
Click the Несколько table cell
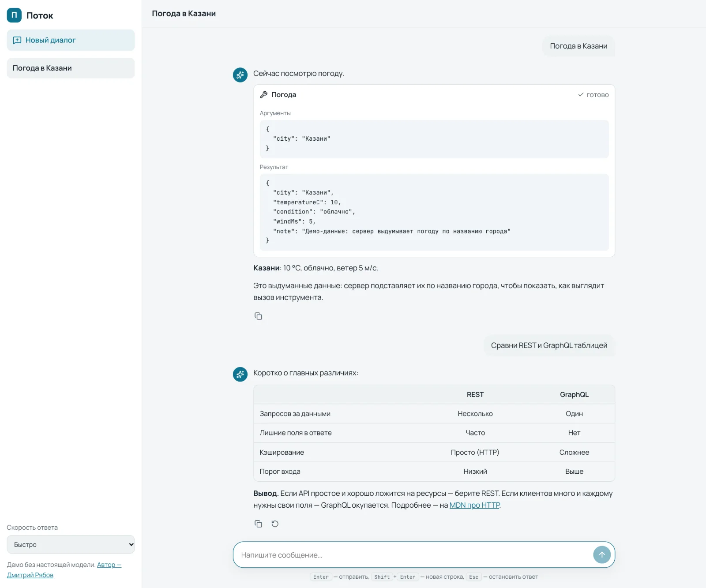[x=475, y=414]
